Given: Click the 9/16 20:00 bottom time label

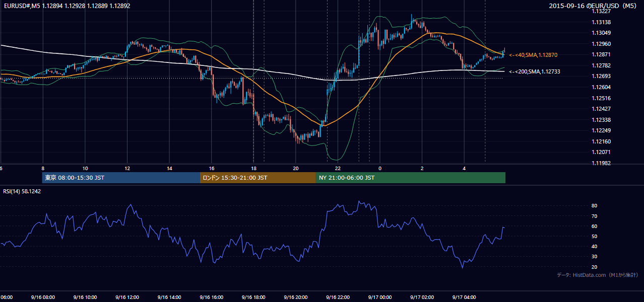Looking at the screenshot, I should 295,297.
